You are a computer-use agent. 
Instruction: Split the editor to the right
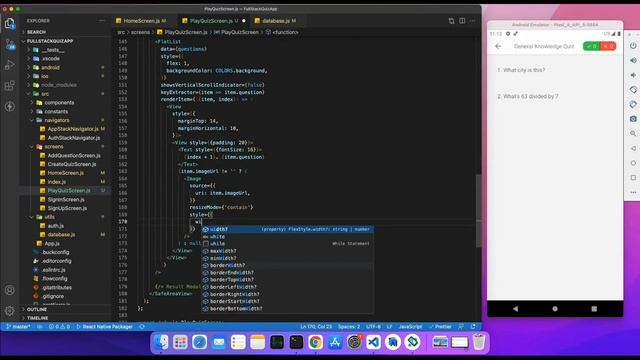pyautogui.click(x=462, y=21)
